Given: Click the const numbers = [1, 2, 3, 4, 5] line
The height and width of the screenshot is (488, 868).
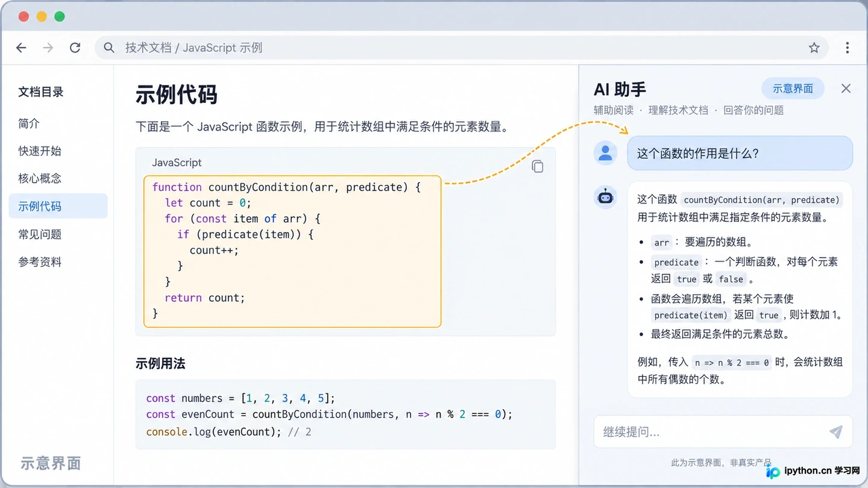Looking at the screenshot, I should (x=241, y=398).
